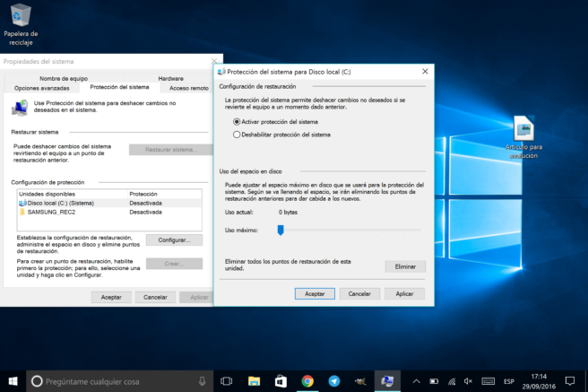
Task: Open the Windows Store taskbar icon
Action: 281,381
